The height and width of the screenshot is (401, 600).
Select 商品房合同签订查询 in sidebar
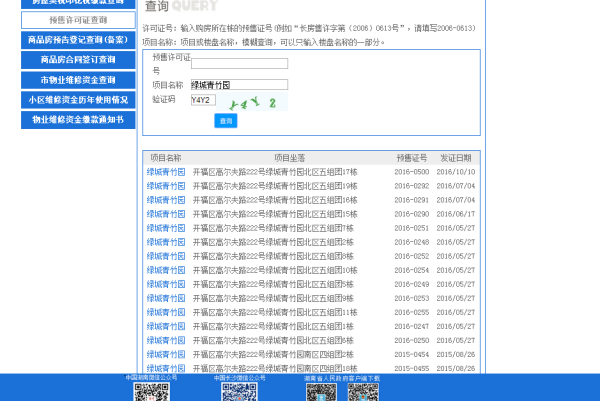coord(78,60)
